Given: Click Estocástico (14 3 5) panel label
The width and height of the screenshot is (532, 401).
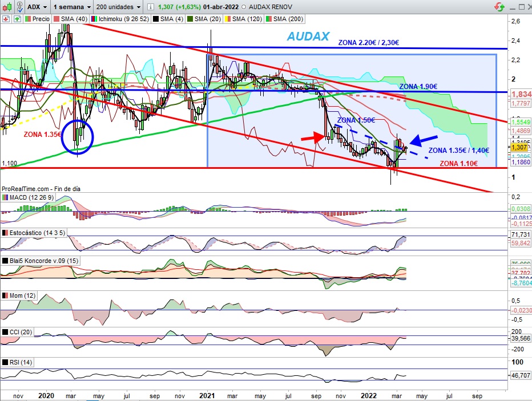Looking at the screenshot, I should (x=33, y=233).
